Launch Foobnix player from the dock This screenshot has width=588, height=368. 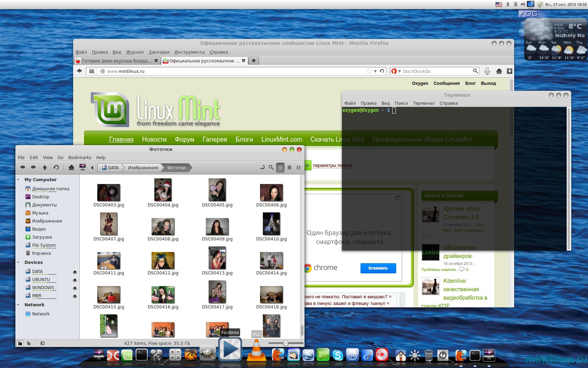(230, 349)
